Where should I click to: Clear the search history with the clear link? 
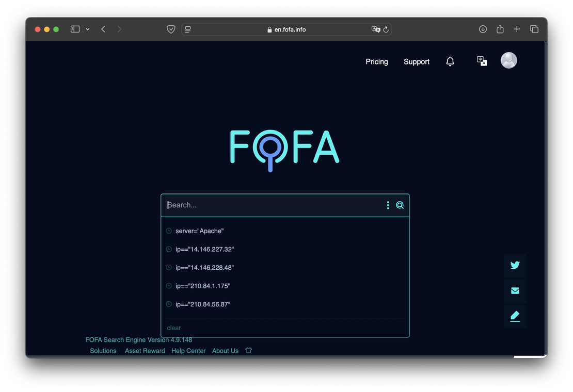tap(173, 328)
